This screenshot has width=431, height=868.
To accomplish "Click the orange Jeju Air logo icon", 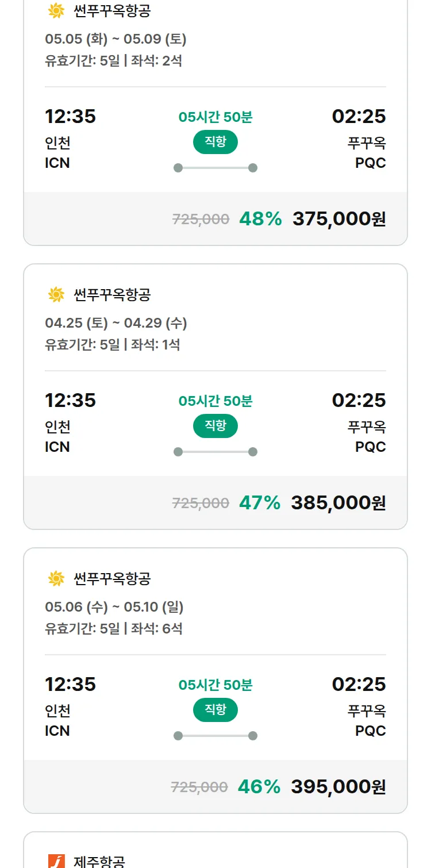I will (x=56, y=861).
